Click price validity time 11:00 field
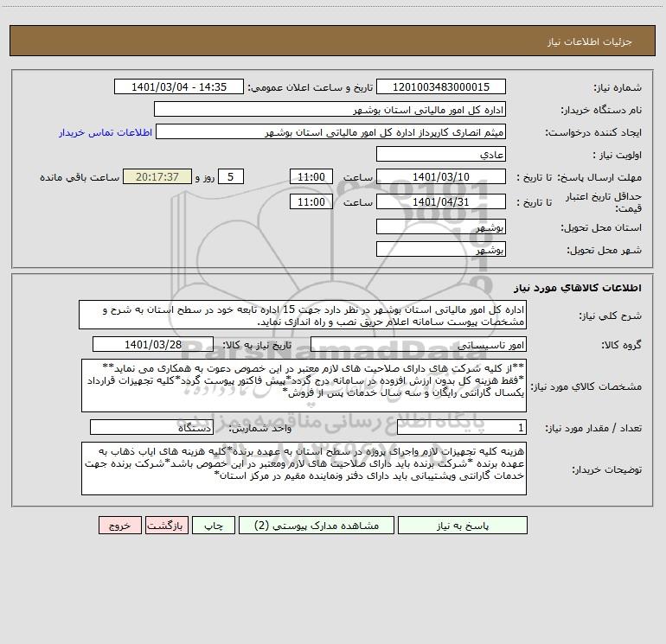 [311, 201]
